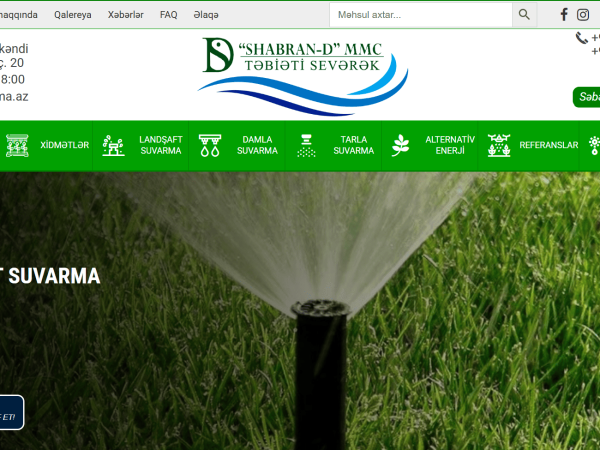Open Referanslar from the green menu
The height and width of the screenshot is (450, 600).
[x=548, y=145]
